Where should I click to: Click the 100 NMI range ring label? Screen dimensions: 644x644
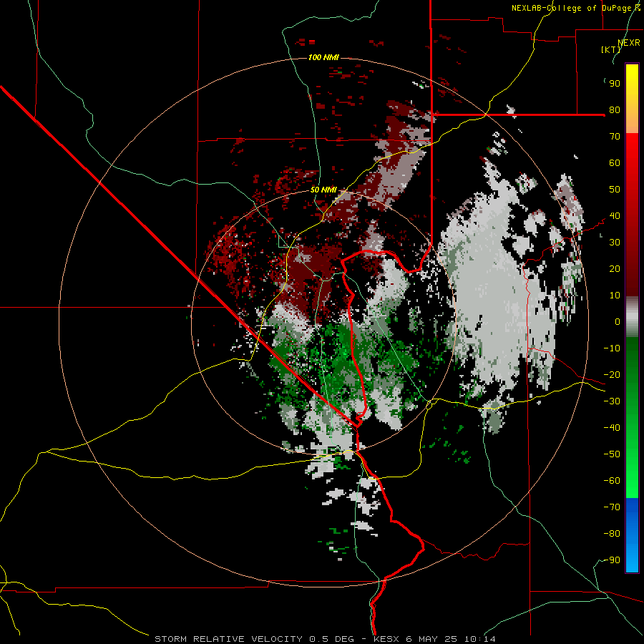[x=323, y=57]
